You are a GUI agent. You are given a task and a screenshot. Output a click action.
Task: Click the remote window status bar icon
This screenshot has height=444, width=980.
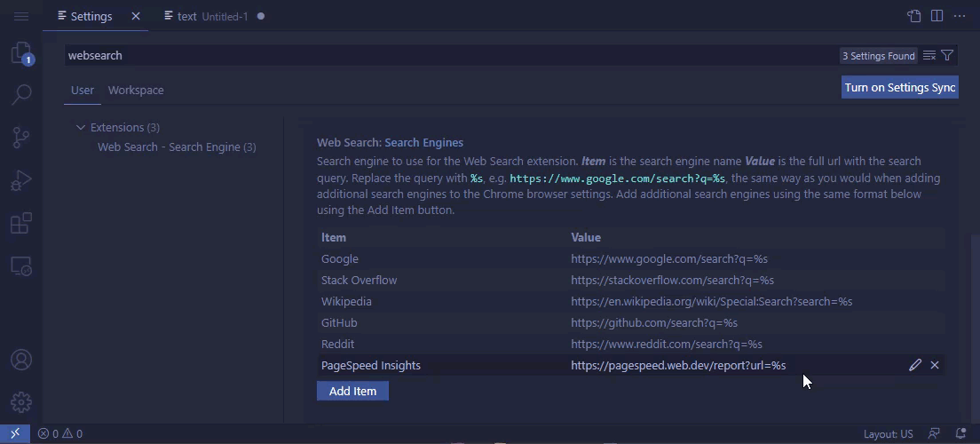tap(15, 432)
